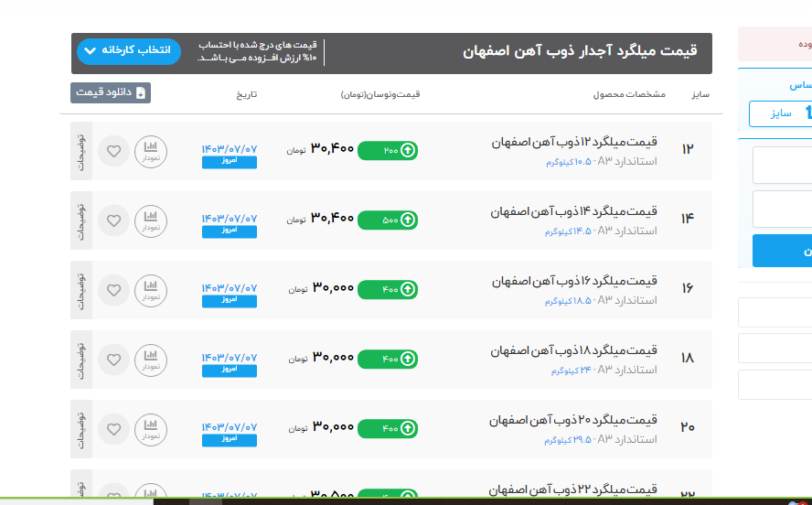Select the سایز tab in the side panel

pos(780,113)
